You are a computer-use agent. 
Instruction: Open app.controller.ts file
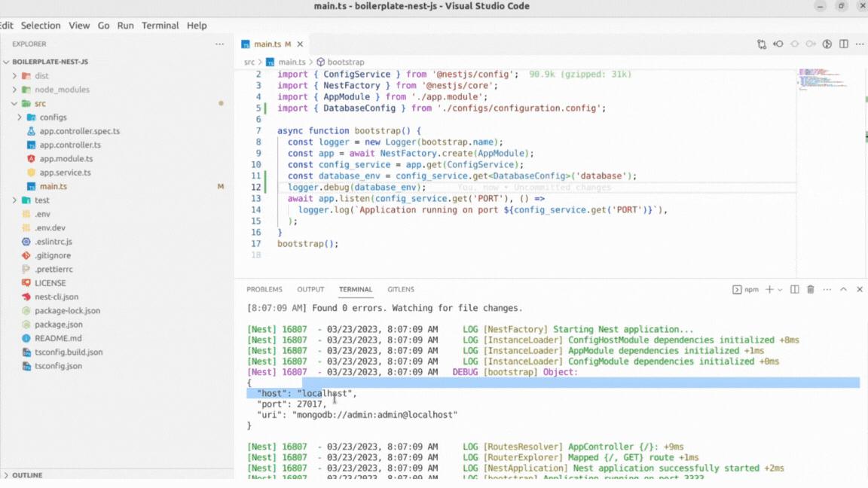[x=70, y=145]
